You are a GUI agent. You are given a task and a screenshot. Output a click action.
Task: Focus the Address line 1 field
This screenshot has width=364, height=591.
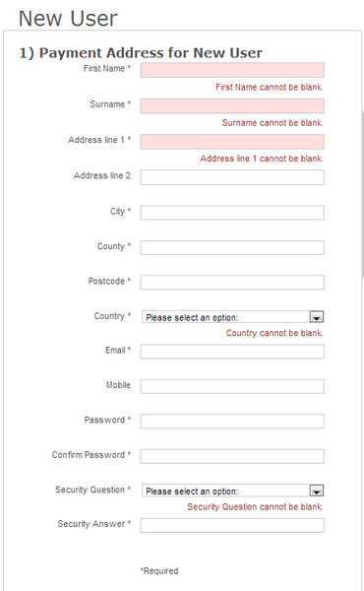pos(232,142)
